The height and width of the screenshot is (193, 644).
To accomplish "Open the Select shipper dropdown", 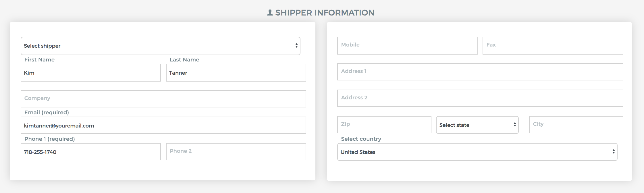I will click(161, 46).
